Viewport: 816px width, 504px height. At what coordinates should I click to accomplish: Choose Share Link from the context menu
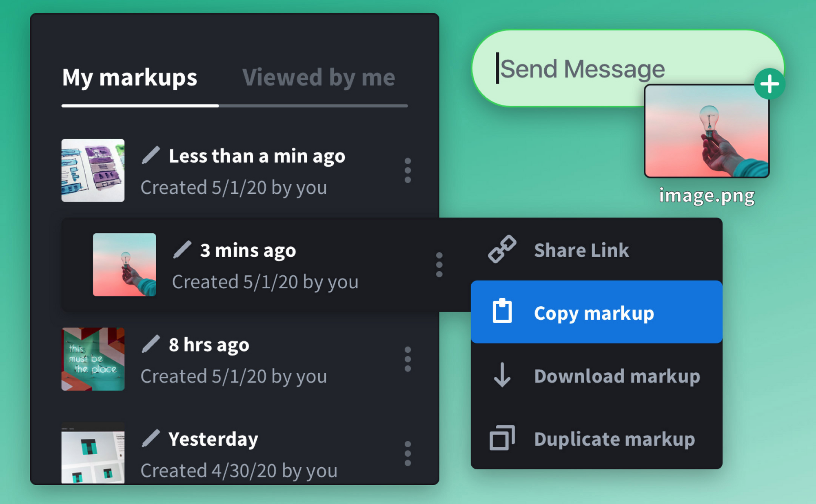(596, 250)
